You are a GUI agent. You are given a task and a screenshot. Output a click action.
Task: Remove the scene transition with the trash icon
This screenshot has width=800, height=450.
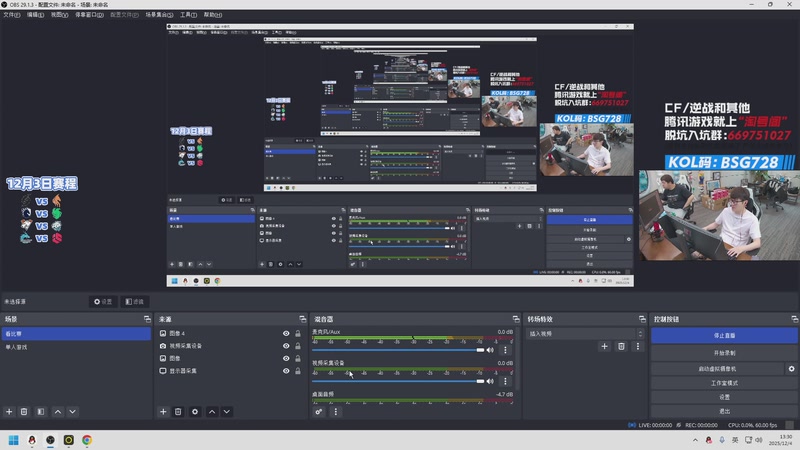click(621, 346)
